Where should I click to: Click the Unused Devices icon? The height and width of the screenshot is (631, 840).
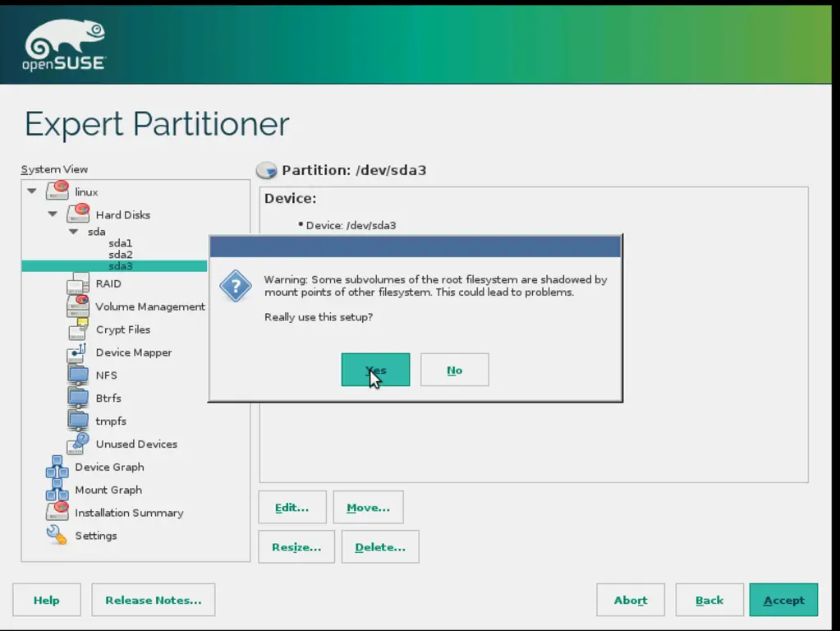(78, 444)
